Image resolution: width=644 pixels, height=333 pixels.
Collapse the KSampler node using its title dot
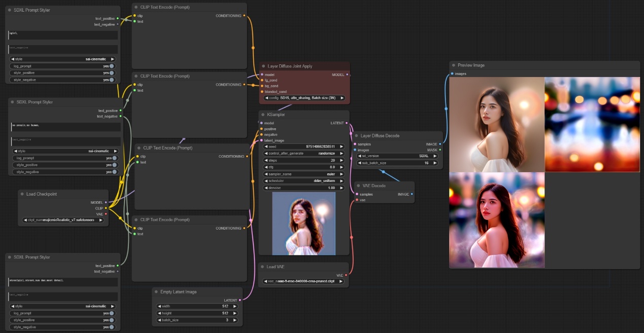coord(263,115)
